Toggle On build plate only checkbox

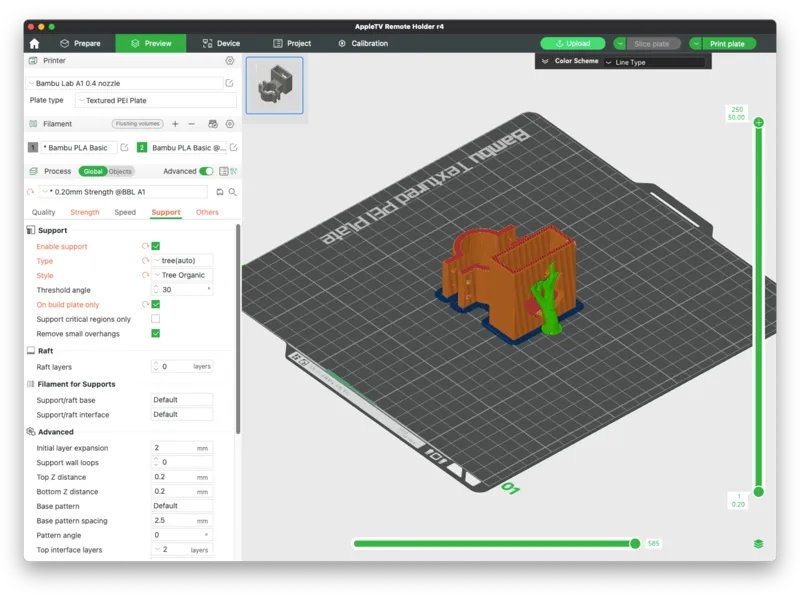156,304
